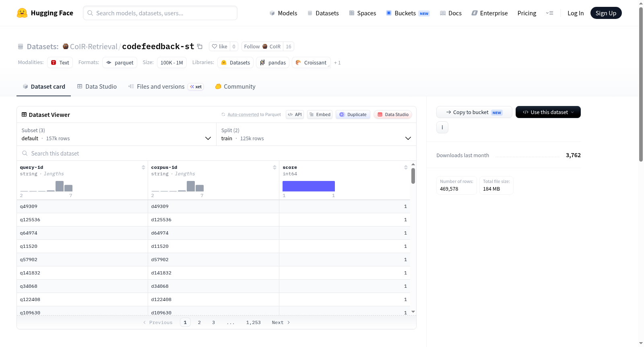Click the search magnifier in the dataset search
Screen dimensions: 644x347
point(25,153)
